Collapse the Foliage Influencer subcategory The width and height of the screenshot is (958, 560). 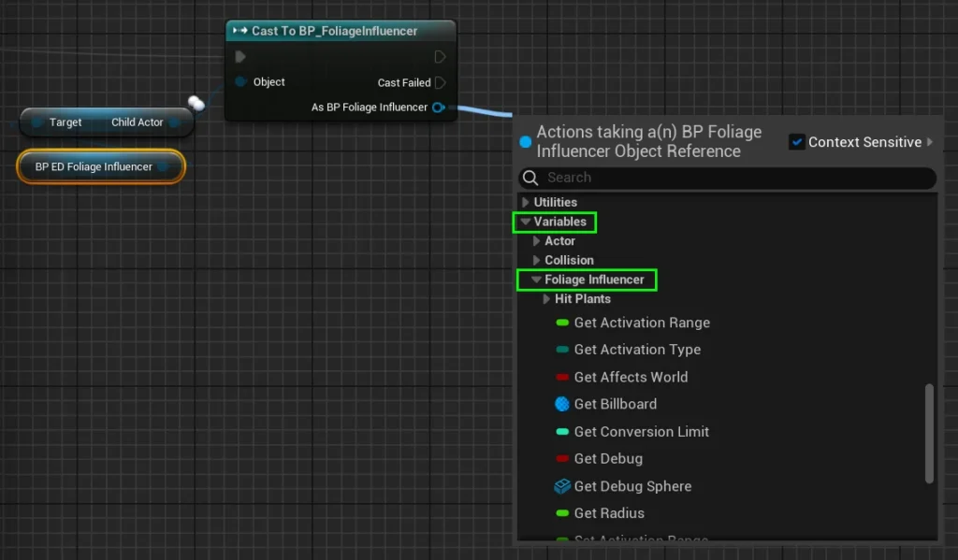point(536,280)
